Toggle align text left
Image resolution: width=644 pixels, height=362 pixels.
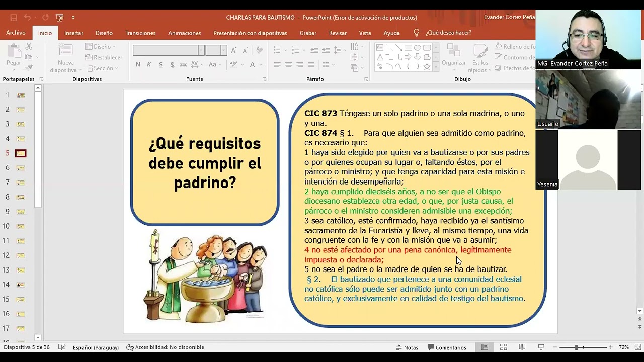(277, 65)
